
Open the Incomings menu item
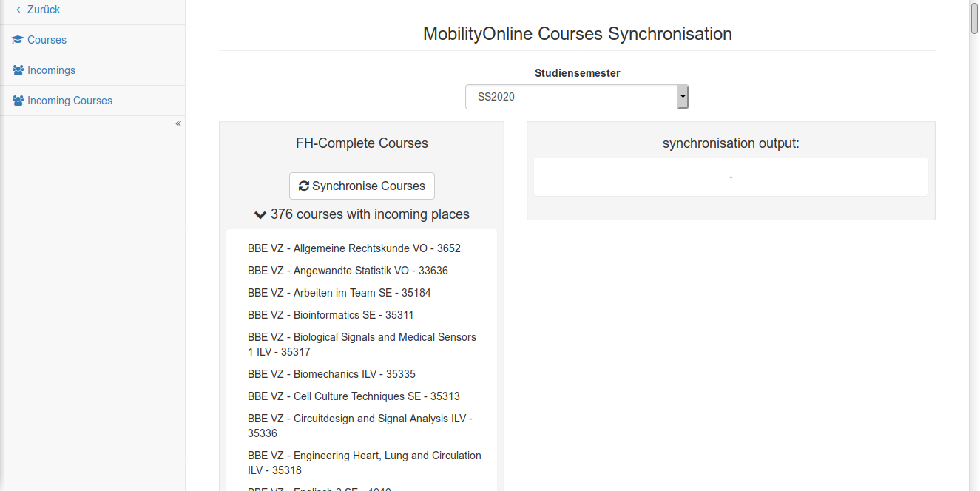click(x=51, y=70)
